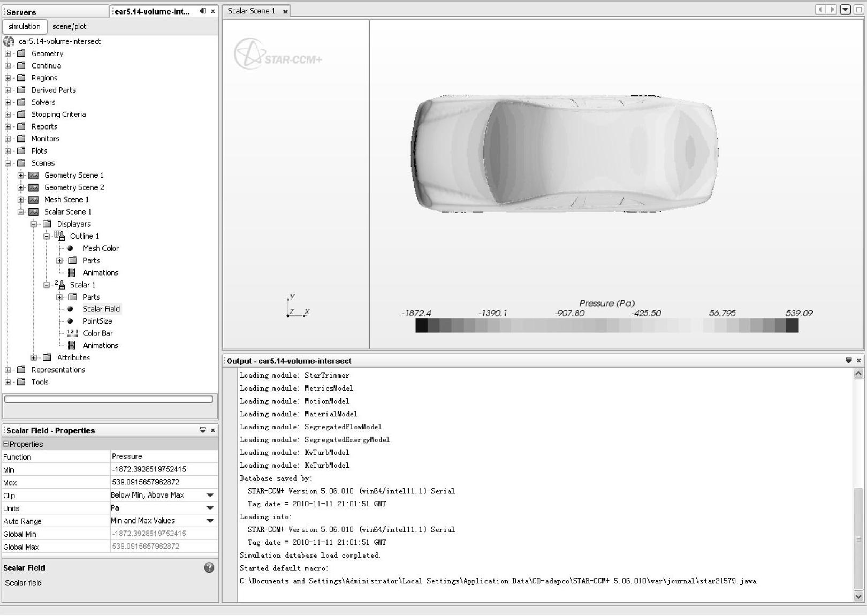Click the simulation root globe icon
Screen dimensions: 867x616
[x=9, y=41]
